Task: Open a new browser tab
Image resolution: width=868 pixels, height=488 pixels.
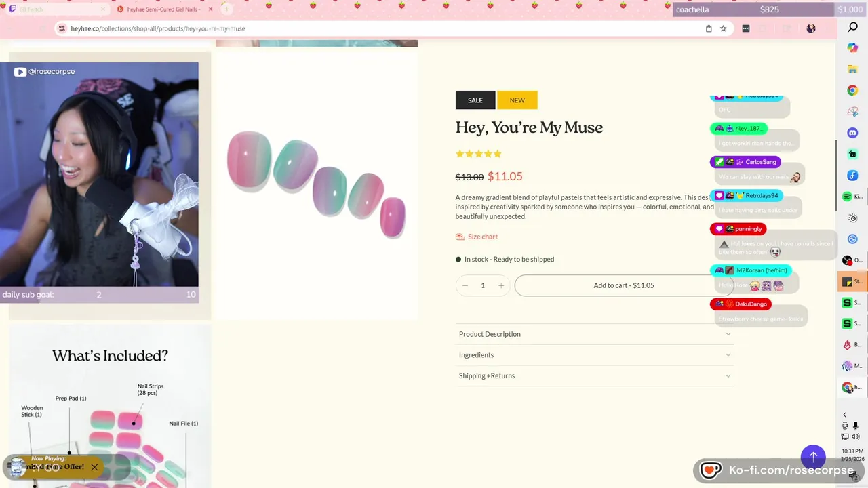Action: pyautogui.click(x=226, y=9)
